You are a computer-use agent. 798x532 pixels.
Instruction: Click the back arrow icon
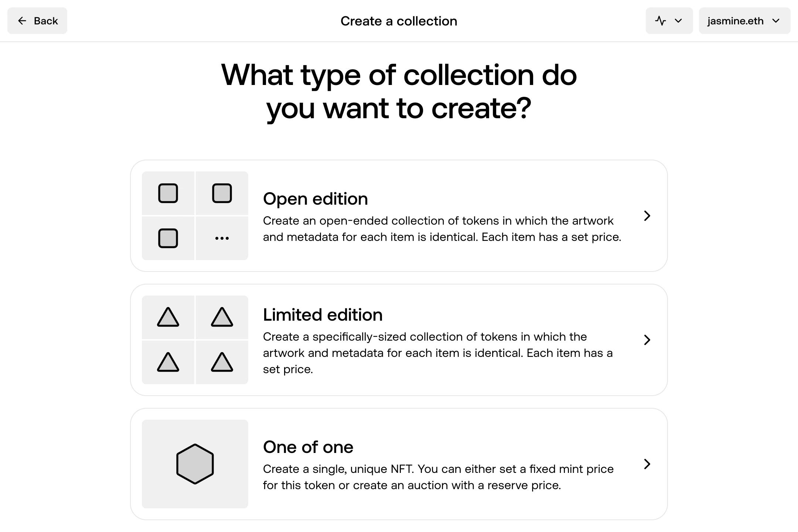22,21
